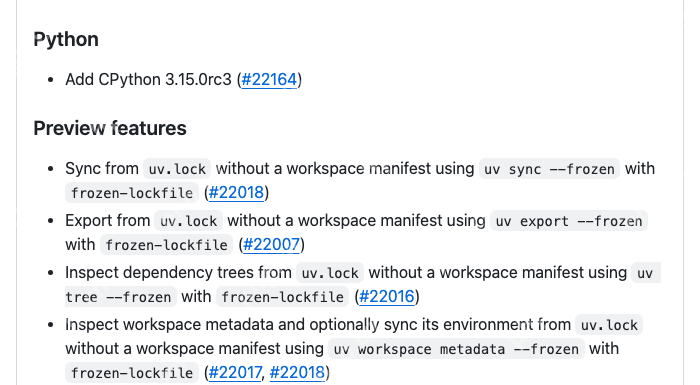Click the text Inspect dependency trees from

click(178, 272)
